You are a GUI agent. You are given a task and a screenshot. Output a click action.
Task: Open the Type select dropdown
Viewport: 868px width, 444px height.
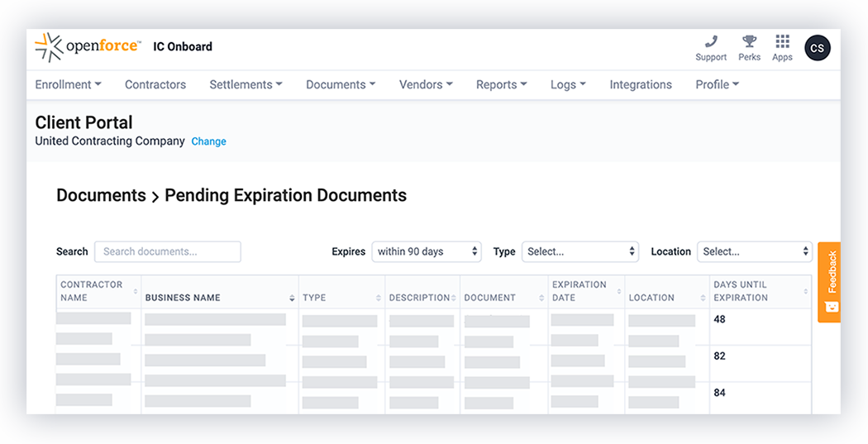click(579, 252)
